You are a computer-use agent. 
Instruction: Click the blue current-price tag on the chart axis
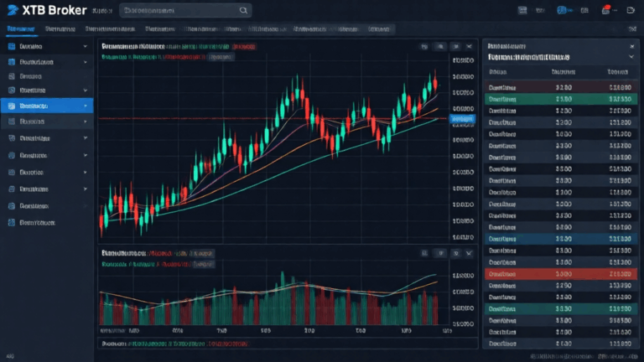pos(463,119)
